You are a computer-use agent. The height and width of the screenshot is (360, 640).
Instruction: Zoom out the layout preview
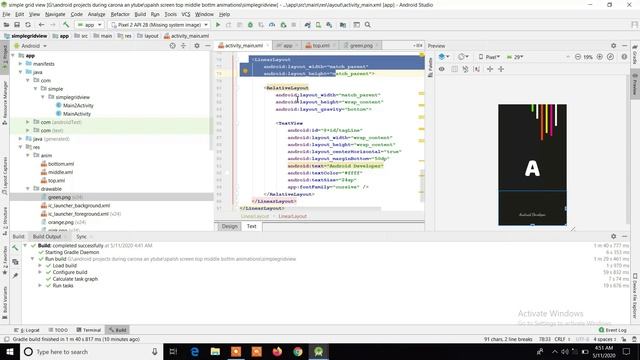point(578,57)
